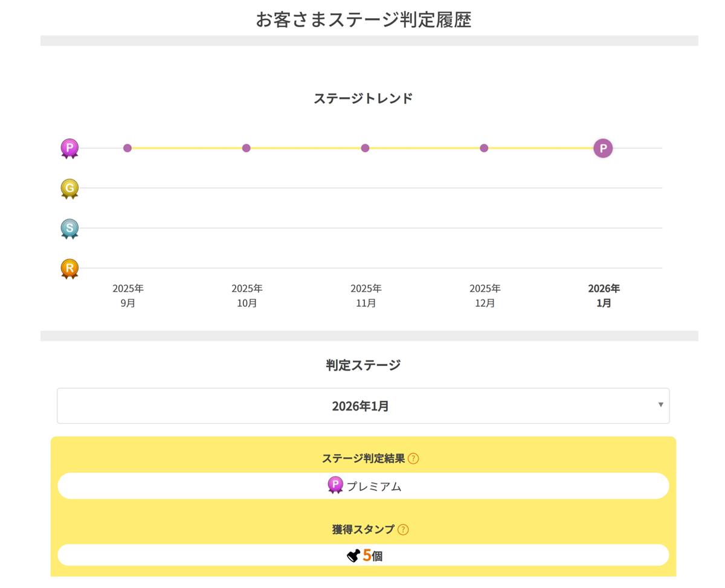Select the 2025年10月 data point on trend
725x588 pixels.
click(x=246, y=148)
